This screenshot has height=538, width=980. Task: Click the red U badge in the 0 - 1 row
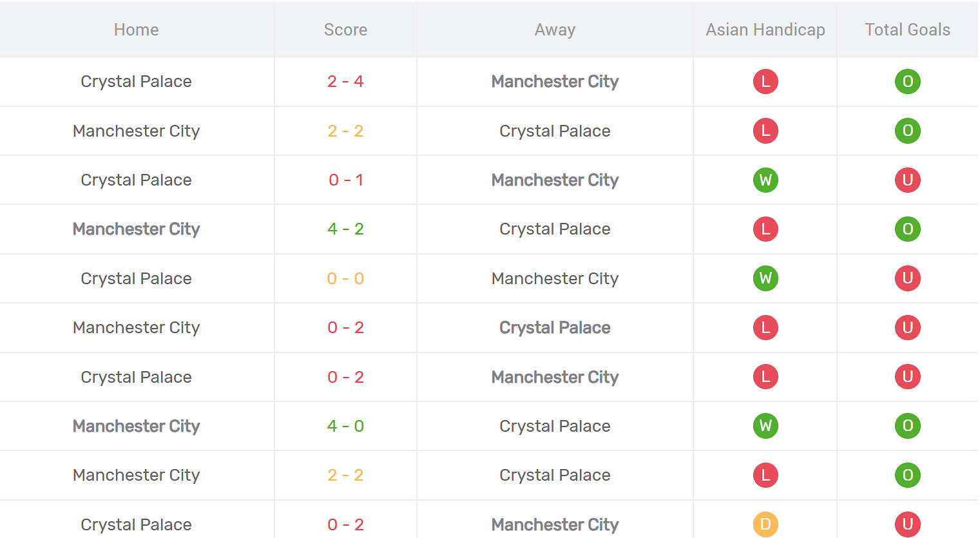click(x=907, y=180)
